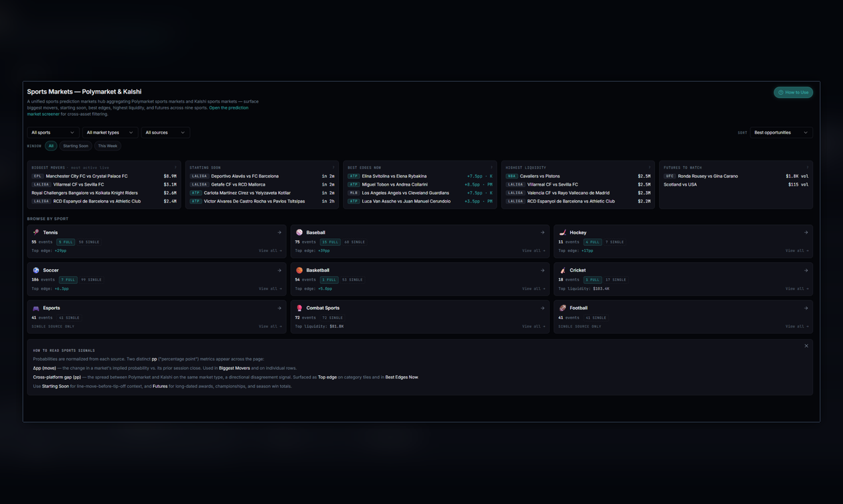This screenshot has width=843, height=504.
Task: Click the Esports gamepad icon
Action: pyautogui.click(x=36, y=308)
